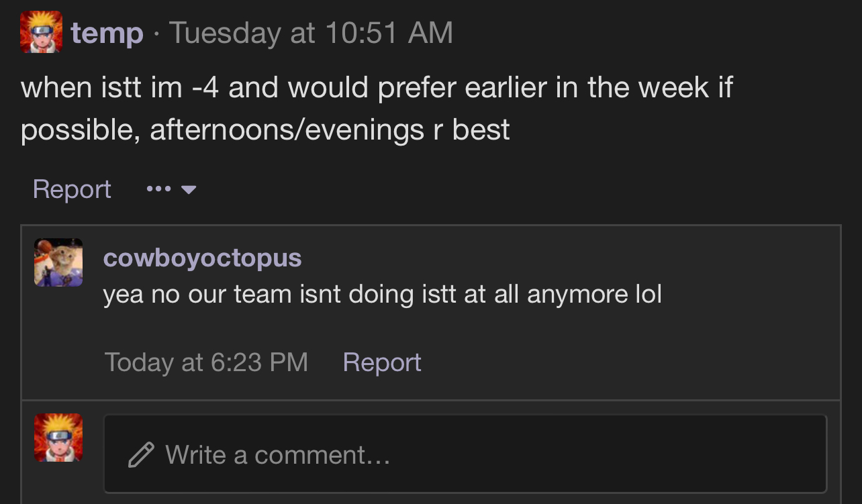Click post line 'afternoons/evenings r best'

click(330, 129)
